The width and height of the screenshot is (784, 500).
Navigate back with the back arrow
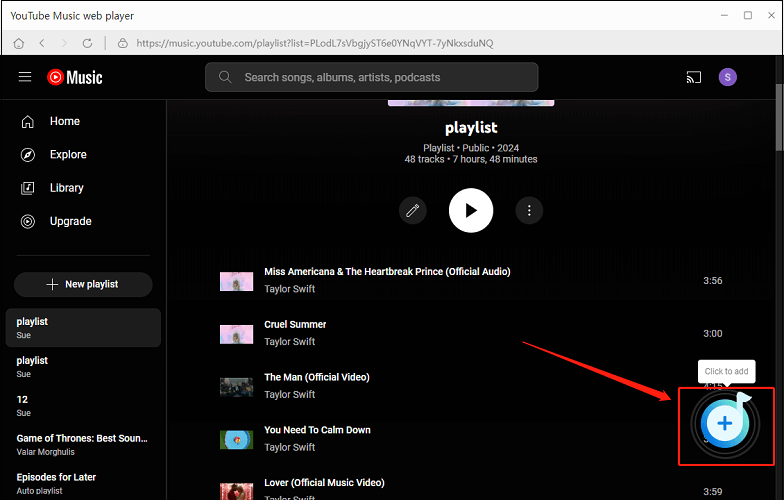(x=42, y=44)
